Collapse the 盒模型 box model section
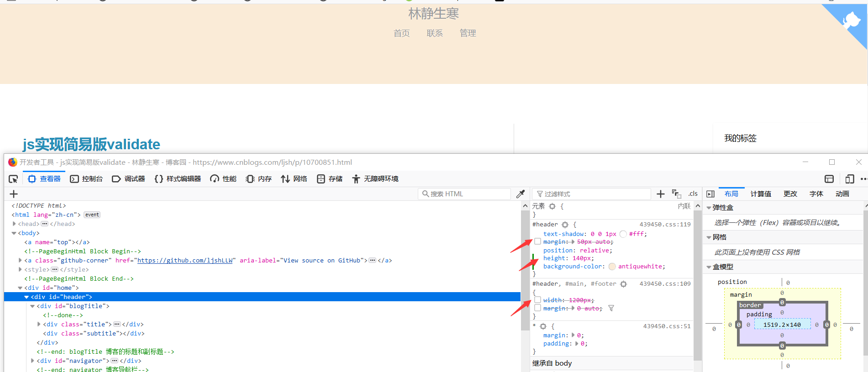This screenshot has height=372, width=868. (709, 267)
